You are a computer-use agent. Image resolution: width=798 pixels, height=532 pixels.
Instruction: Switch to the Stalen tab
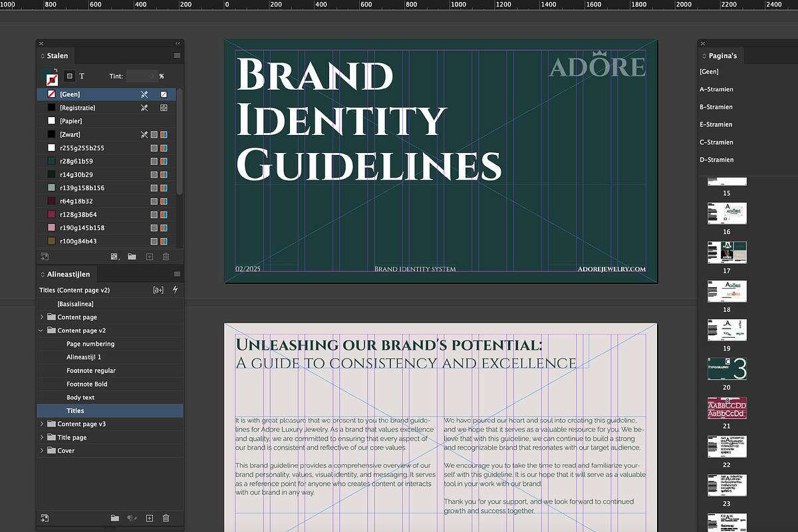[x=57, y=56]
